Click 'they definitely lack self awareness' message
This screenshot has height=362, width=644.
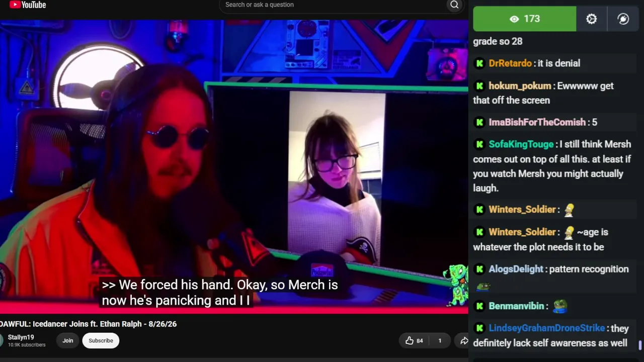point(551,336)
